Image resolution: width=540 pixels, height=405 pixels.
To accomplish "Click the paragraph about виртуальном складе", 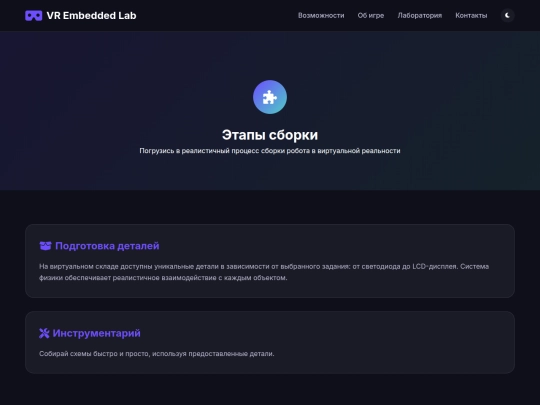I will pos(264,272).
